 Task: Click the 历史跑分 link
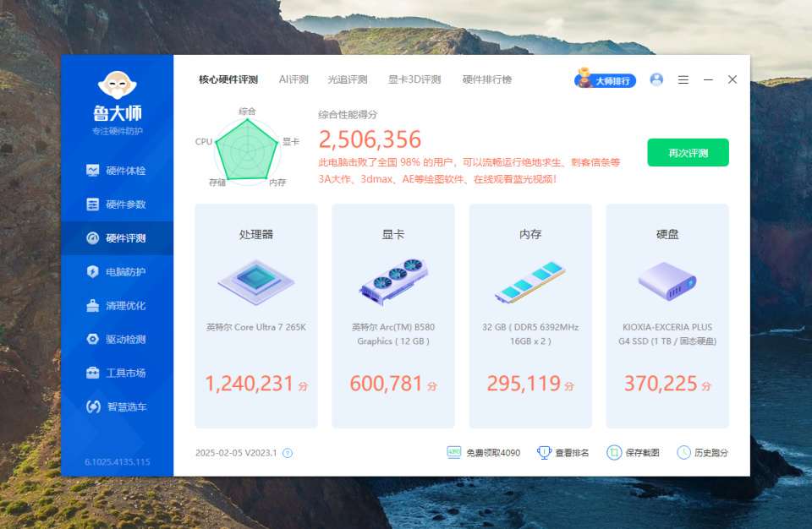pos(702,453)
